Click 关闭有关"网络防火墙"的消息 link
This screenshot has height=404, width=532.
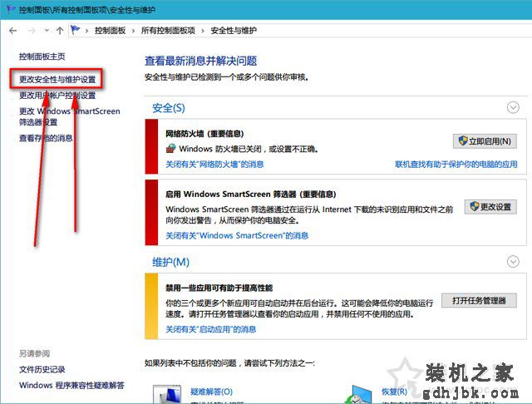(214, 165)
